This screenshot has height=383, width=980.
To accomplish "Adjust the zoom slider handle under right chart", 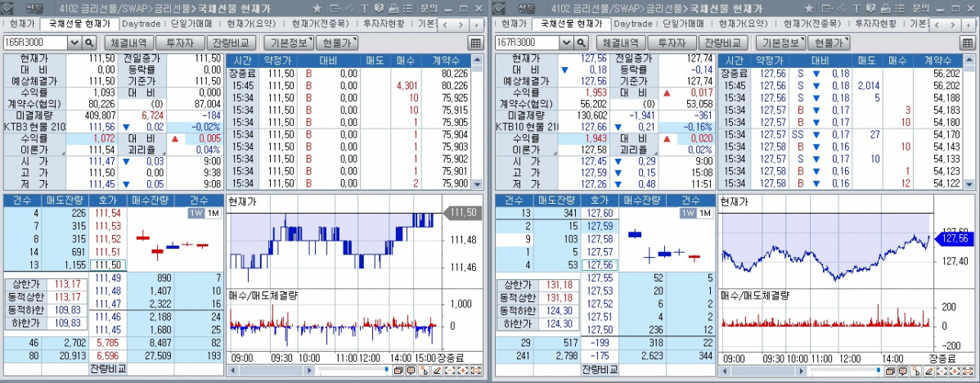I will (x=878, y=371).
